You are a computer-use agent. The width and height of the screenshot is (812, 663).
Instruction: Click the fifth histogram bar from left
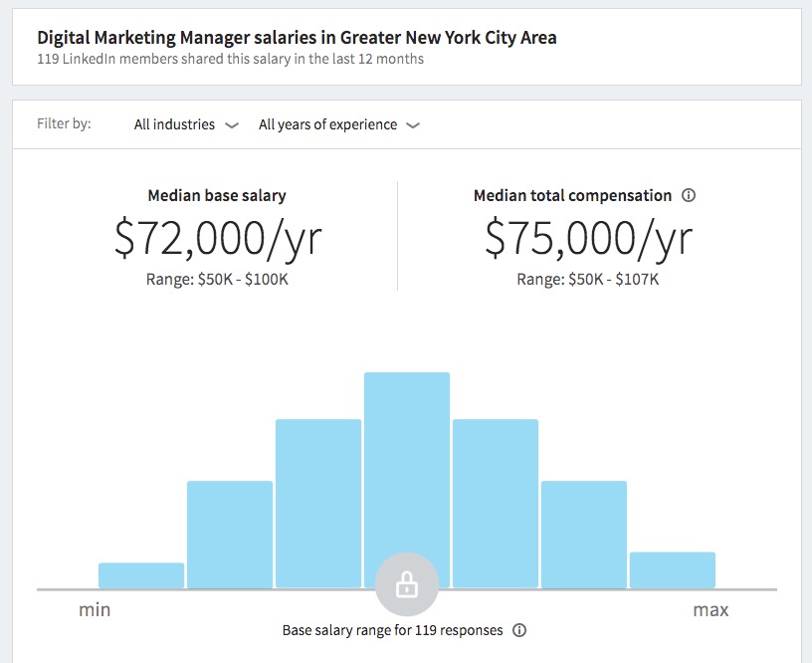496,503
